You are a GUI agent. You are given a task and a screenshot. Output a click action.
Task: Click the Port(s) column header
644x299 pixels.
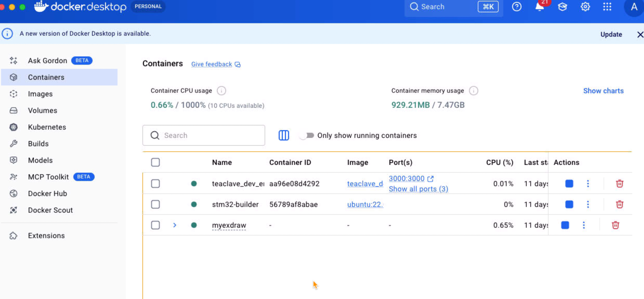pyautogui.click(x=400, y=162)
